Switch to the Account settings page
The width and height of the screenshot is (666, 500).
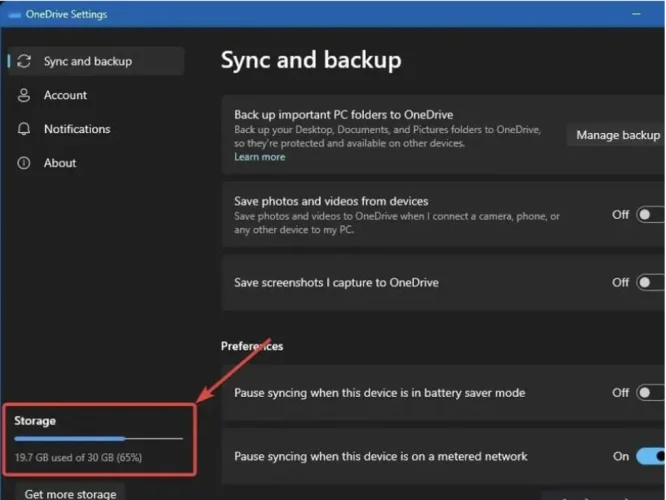65,95
